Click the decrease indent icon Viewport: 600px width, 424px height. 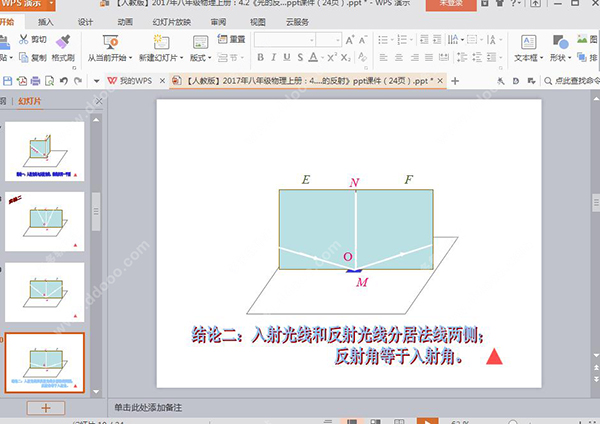pyautogui.click(x=424, y=39)
